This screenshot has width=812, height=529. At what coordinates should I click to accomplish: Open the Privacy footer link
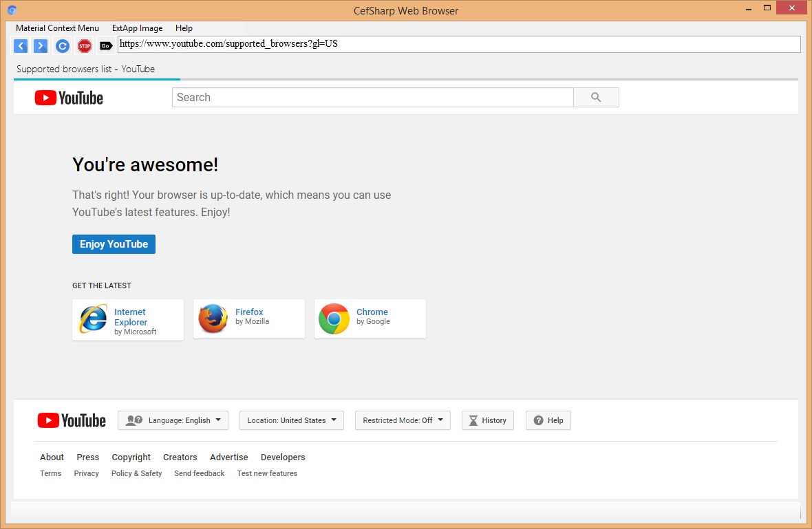87,473
